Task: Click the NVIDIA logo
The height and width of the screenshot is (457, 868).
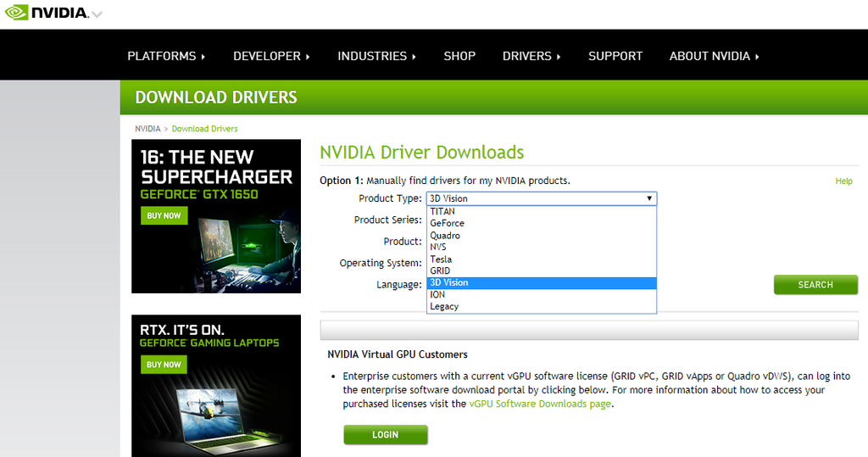Action: tap(47, 12)
